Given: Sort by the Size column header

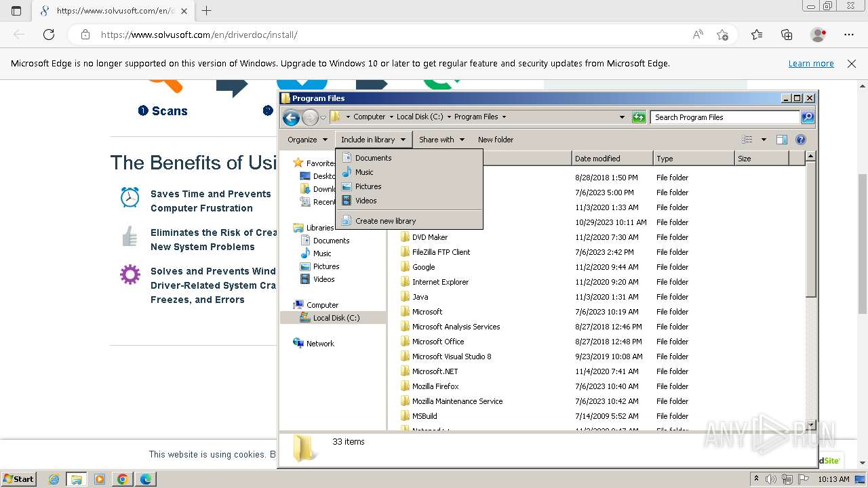Looking at the screenshot, I should 762,159.
